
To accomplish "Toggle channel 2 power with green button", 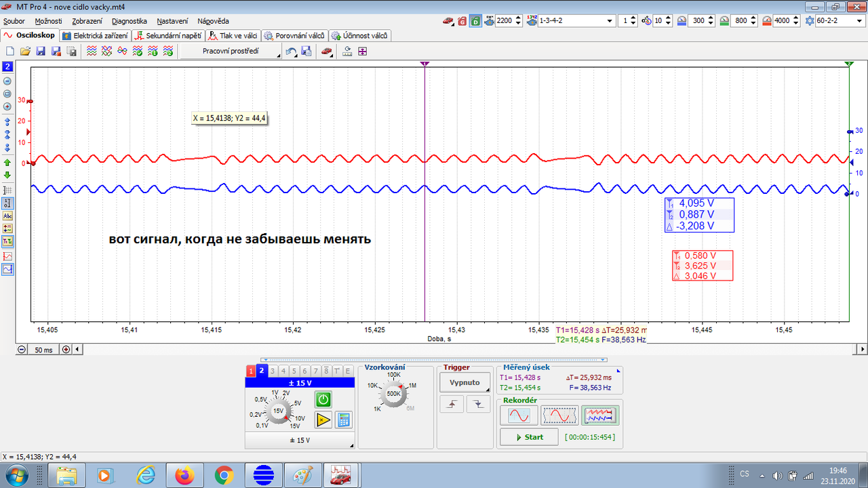I will pyautogui.click(x=323, y=399).
